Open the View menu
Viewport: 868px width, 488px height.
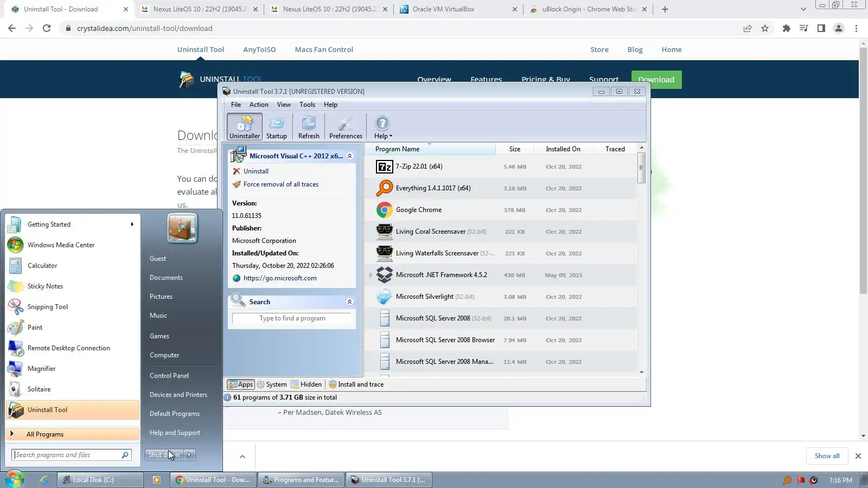coord(284,105)
